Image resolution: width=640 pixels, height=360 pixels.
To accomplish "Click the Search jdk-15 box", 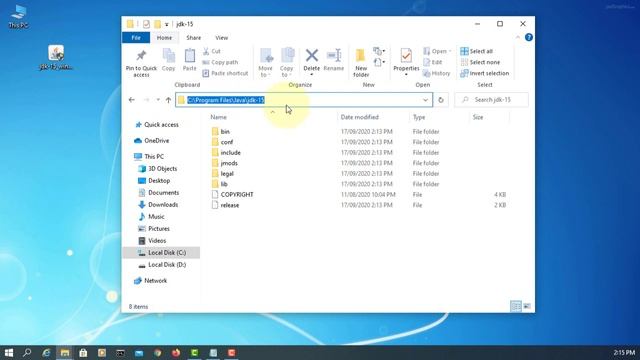I will tap(491, 100).
